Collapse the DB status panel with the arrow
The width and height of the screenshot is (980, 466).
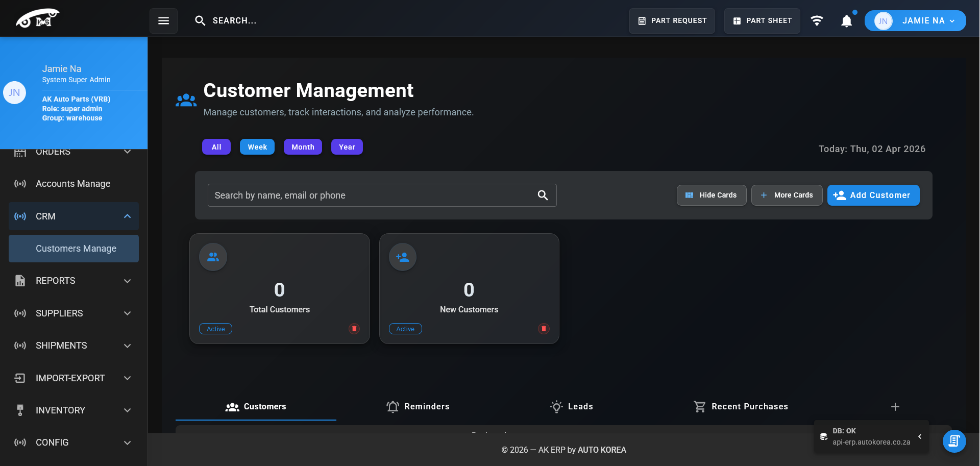[920, 436]
